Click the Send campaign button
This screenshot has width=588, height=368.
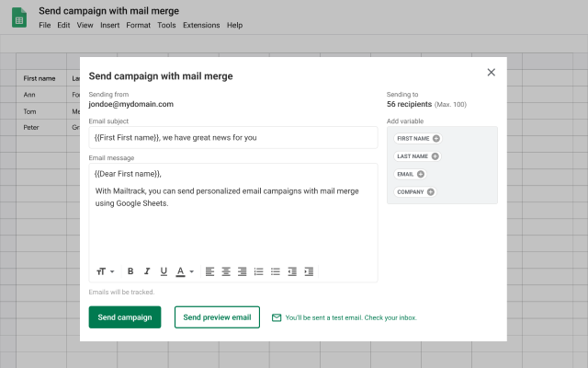pyautogui.click(x=125, y=317)
